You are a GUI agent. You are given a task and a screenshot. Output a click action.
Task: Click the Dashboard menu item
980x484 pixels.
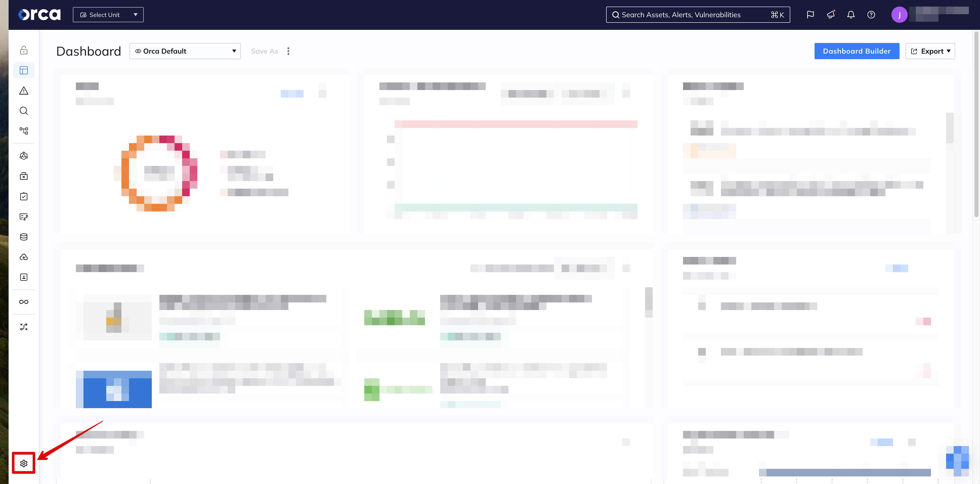pos(24,70)
